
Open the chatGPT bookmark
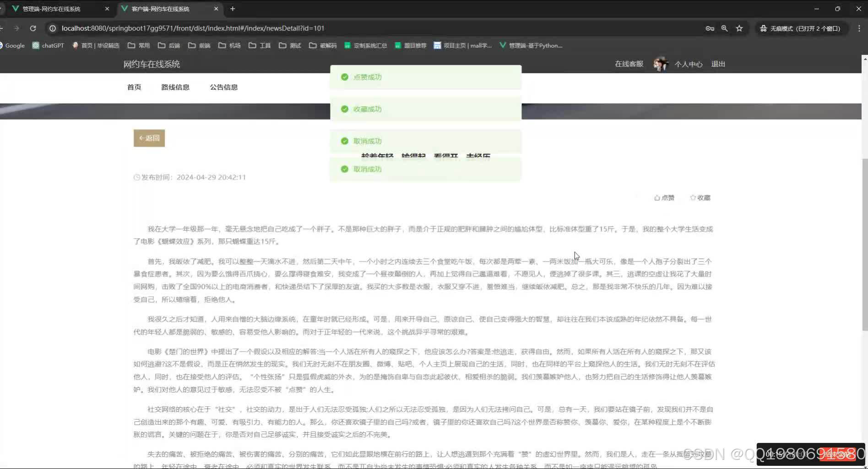click(48, 45)
